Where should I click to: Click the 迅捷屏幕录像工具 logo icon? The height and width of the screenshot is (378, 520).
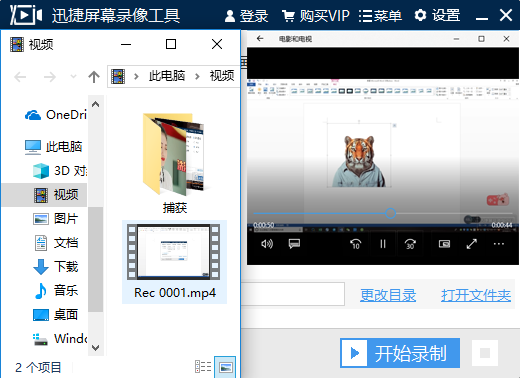pyautogui.click(x=26, y=15)
